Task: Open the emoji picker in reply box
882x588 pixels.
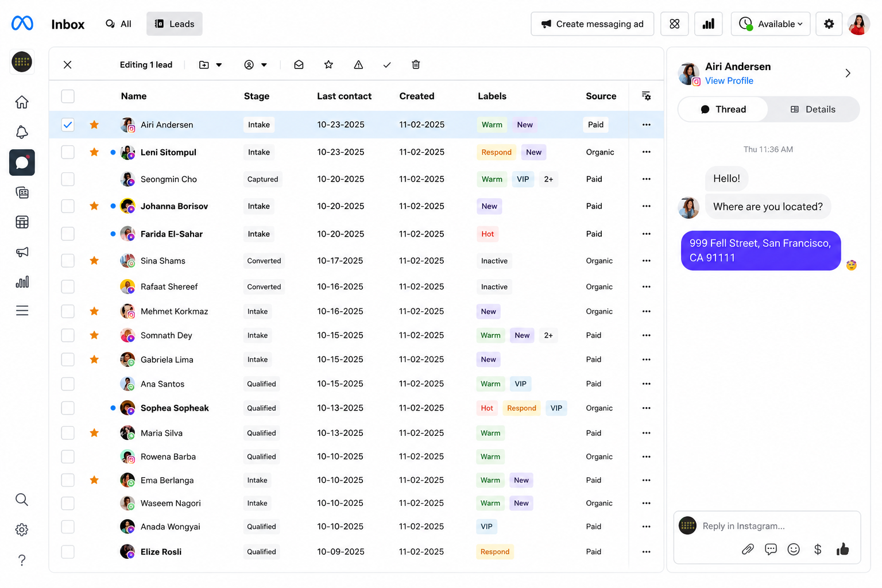Action: click(794, 550)
